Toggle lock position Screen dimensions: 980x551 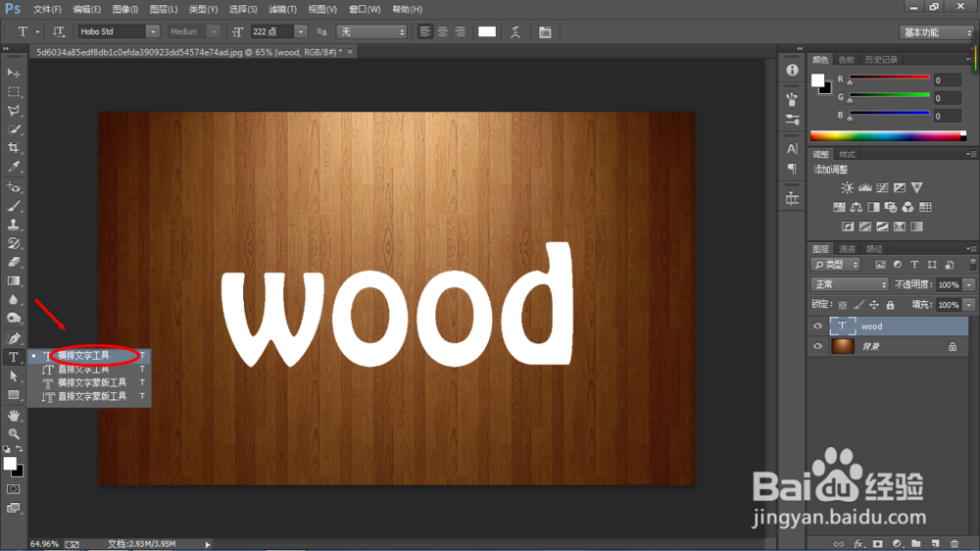point(874,305)
